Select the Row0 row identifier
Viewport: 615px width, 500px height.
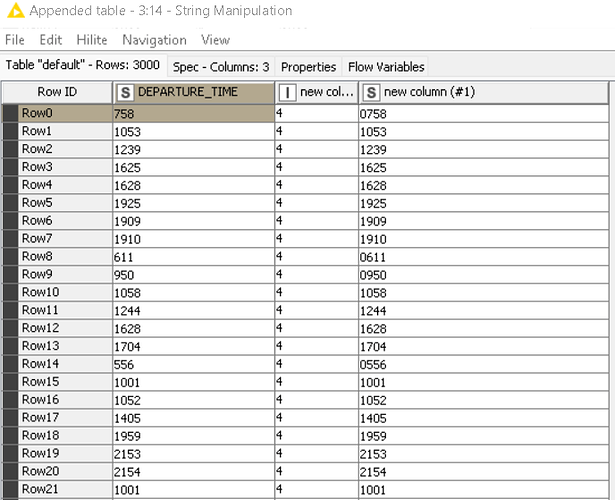click(65, 113)
